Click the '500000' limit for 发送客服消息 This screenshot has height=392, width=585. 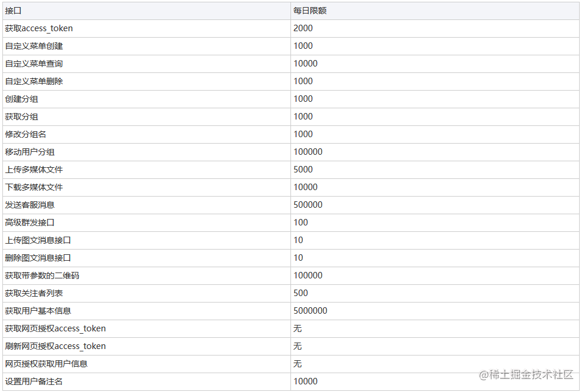click(x=308, y=205)
